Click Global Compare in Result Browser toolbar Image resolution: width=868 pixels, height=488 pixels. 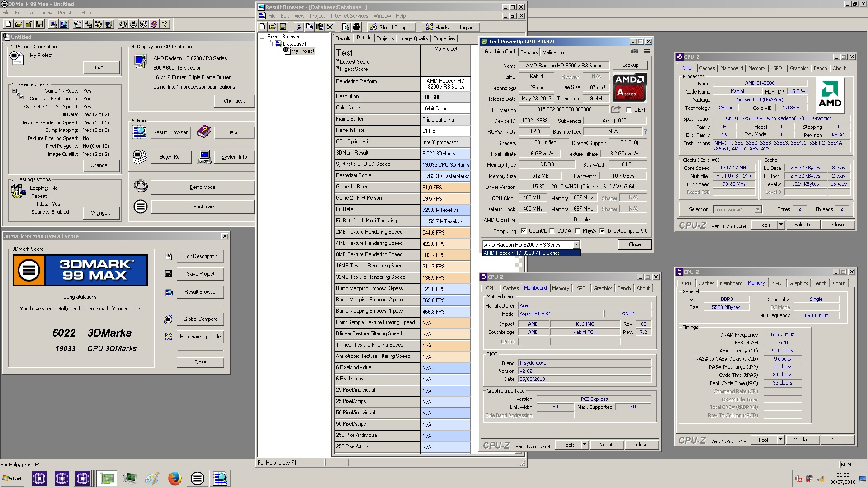point(392,27)
